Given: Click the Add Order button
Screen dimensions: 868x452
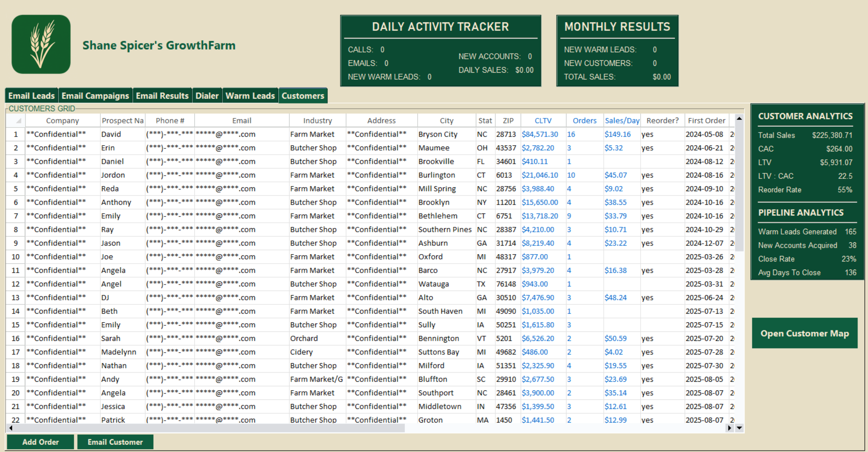Looking at the screenshot, I should point(40,442).
